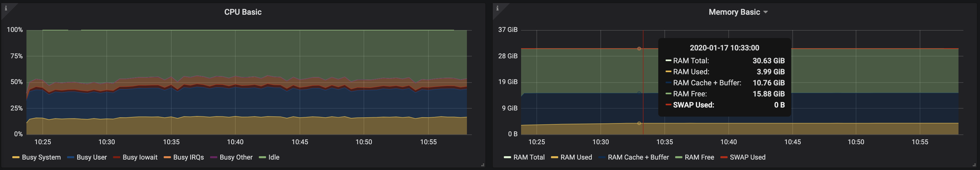Screen dimensions: 980x170
Task: Toggle RAM Cache + Buffer in the bottom legend
Action: click(x=638, y=157)
